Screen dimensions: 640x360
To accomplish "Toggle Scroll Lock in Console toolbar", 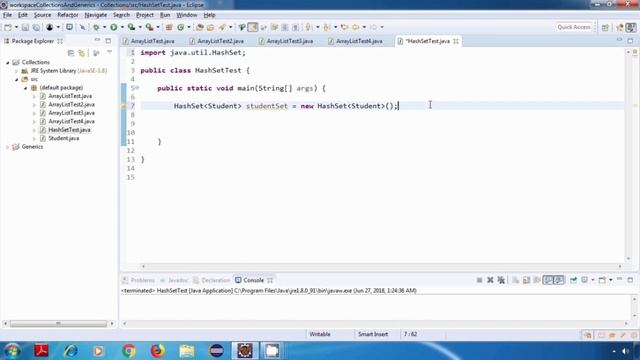I will tap(527, 280).
